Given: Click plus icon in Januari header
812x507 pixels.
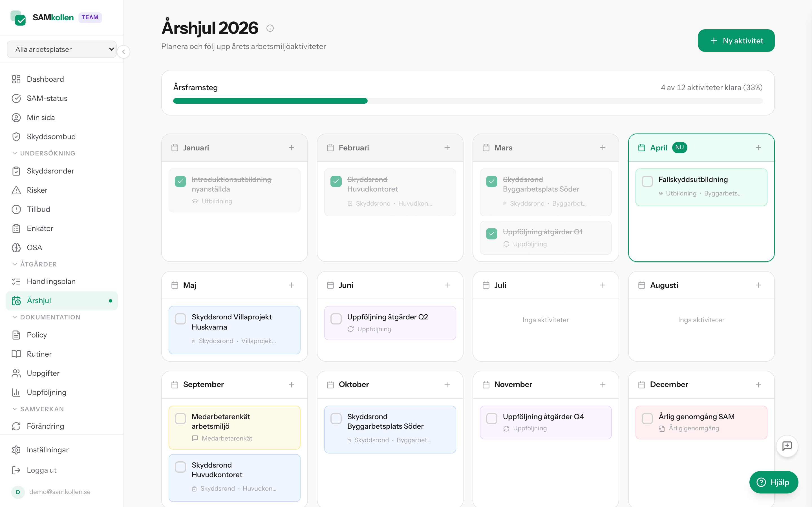Looking at the screenshot, I should point(291,148).
